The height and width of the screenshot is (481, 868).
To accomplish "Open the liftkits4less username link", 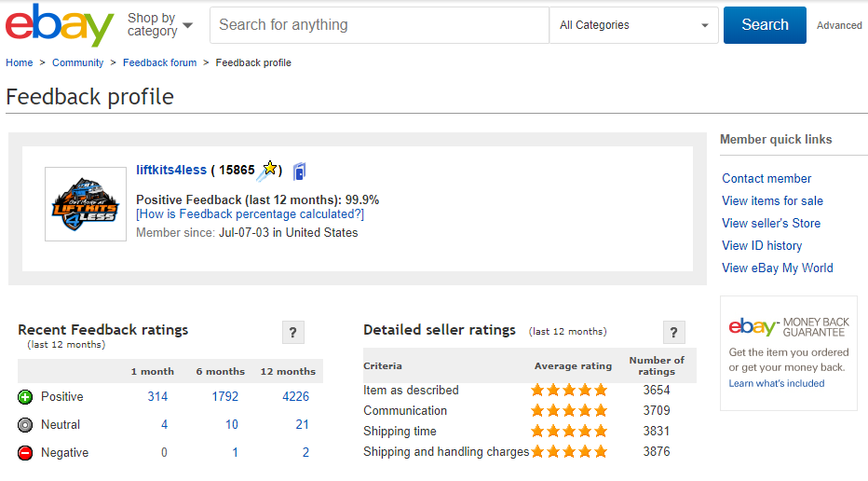I will 171,171.
